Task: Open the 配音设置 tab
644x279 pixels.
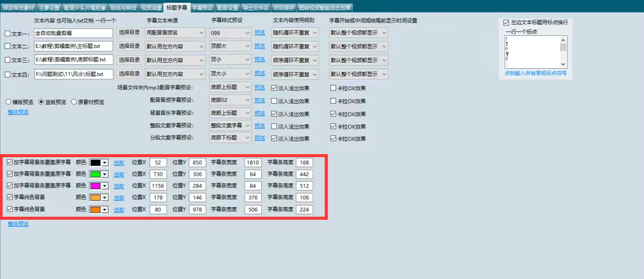Action: [x=227, y=8]
